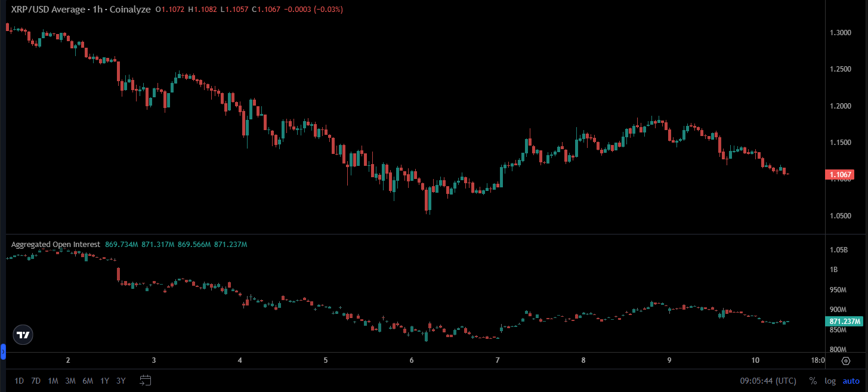Click the TradingView logo icon

23,335
